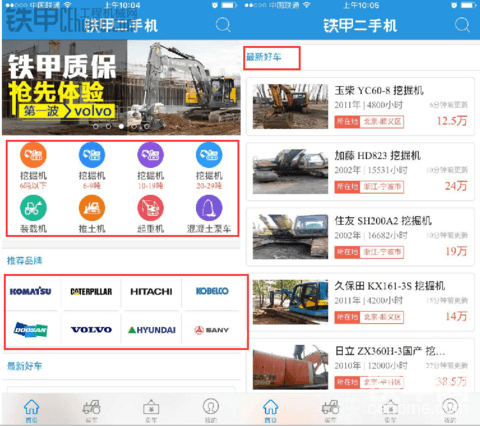Open excavators 6吨以下 category icon

click(x=33, y=155)
